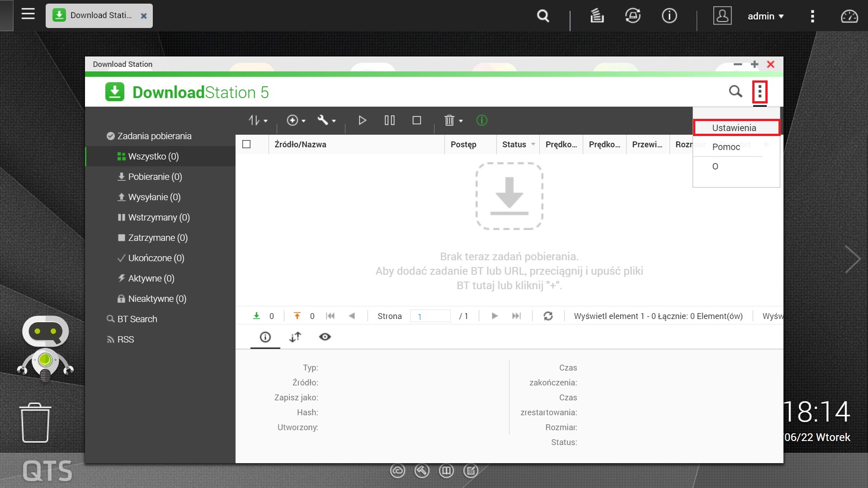Select Nieaktywne (0) in sidebar
The height and width of the screenshot is (488, 868).
click(160, 299)
